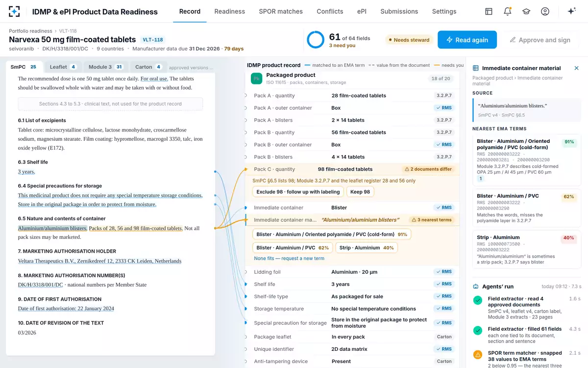Open the Carton document tab
The width and height of the screenshot is (588, 368).
click(148, 67)
